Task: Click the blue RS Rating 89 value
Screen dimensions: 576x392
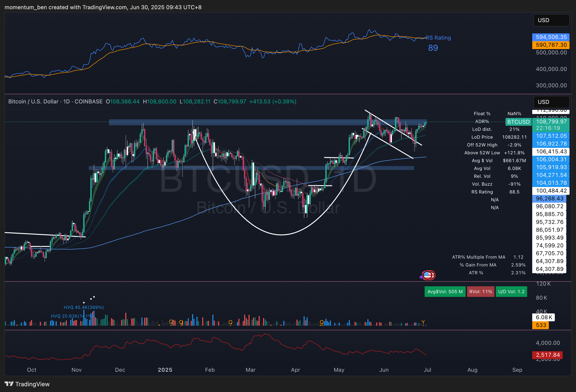Action: [433, 48]
